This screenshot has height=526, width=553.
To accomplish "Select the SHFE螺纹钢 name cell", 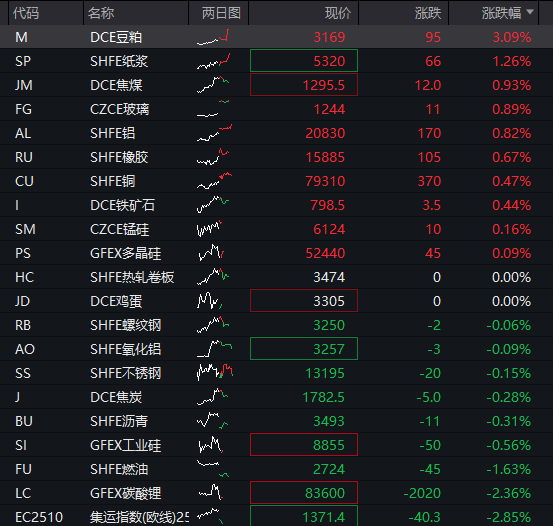I will [x=126, y=325].
